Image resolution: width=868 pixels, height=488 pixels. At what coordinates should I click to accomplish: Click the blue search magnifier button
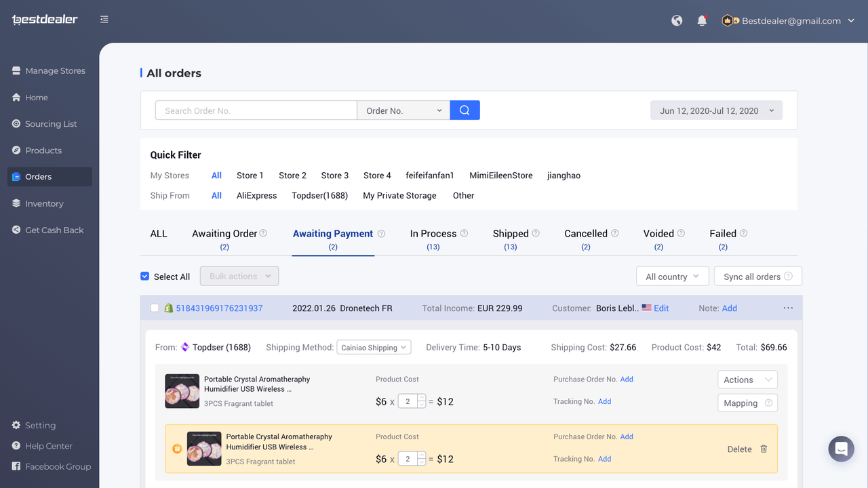465,110
